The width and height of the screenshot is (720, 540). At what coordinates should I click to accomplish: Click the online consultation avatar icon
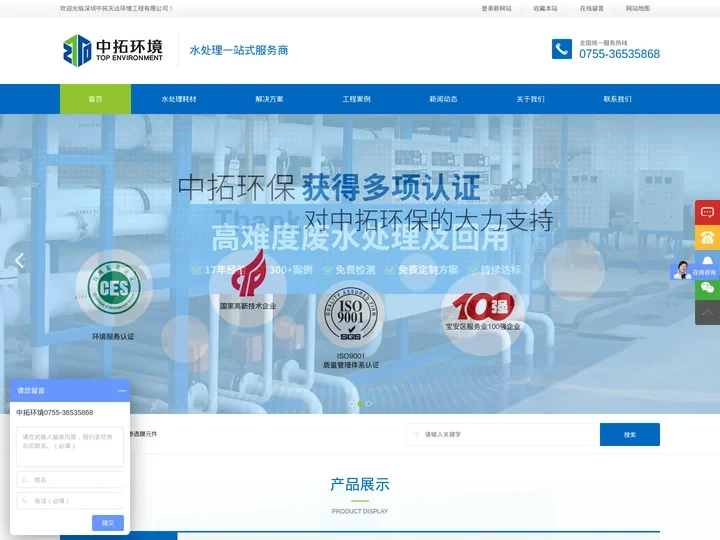click(682, 270)
